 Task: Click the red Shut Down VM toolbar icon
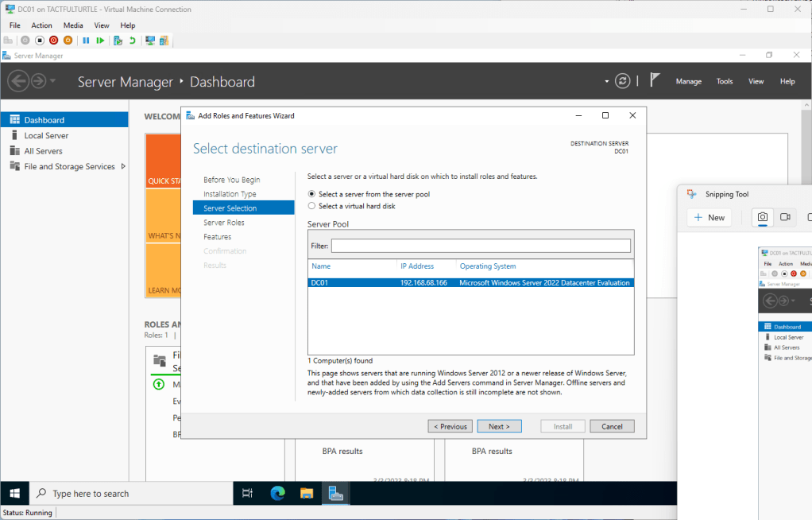click(53, 41)
